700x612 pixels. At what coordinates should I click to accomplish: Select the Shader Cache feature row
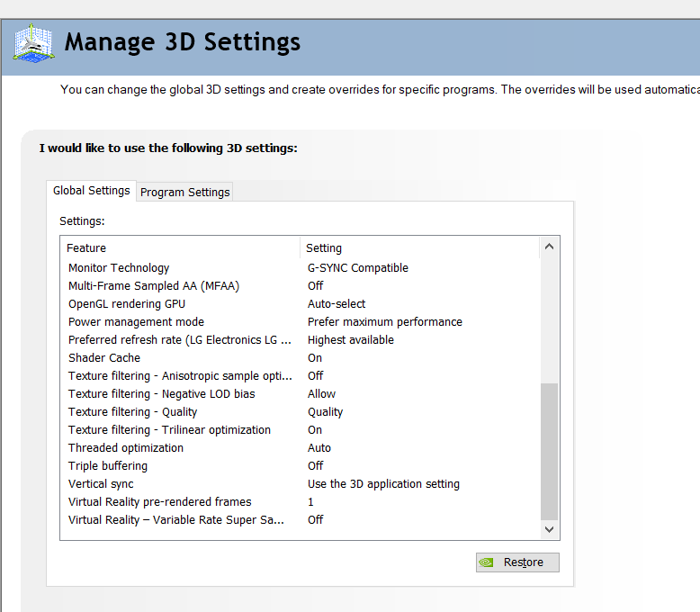[x=104, y=358]
